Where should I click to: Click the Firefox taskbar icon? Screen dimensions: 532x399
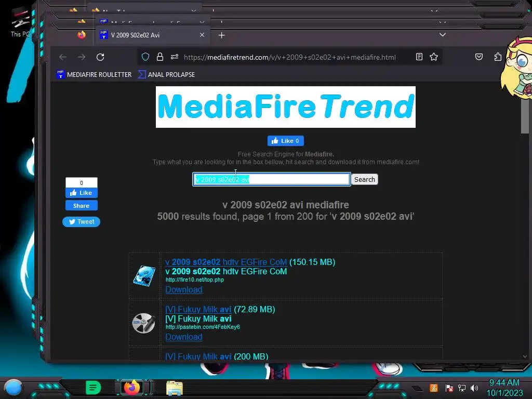click(x=132, y=388)
